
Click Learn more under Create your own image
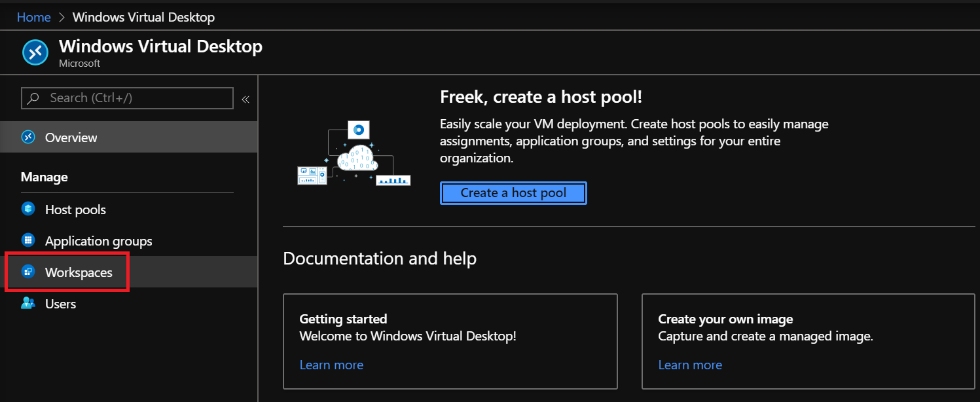tap(690, 365)
